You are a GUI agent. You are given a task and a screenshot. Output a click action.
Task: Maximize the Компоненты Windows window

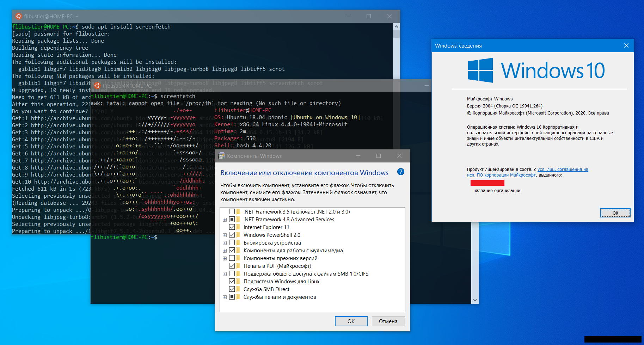(x=379, y=156)
